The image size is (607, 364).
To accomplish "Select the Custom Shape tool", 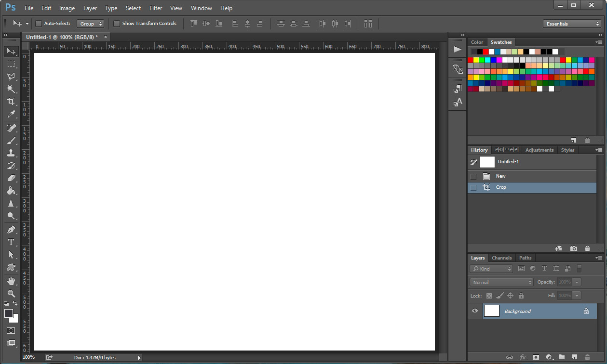I will (x=11, y=267).
